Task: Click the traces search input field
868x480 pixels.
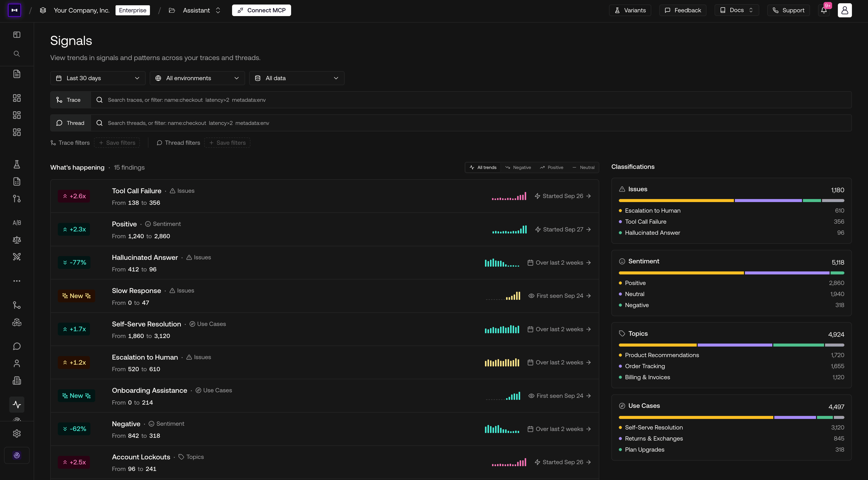Action: (471, 100)
